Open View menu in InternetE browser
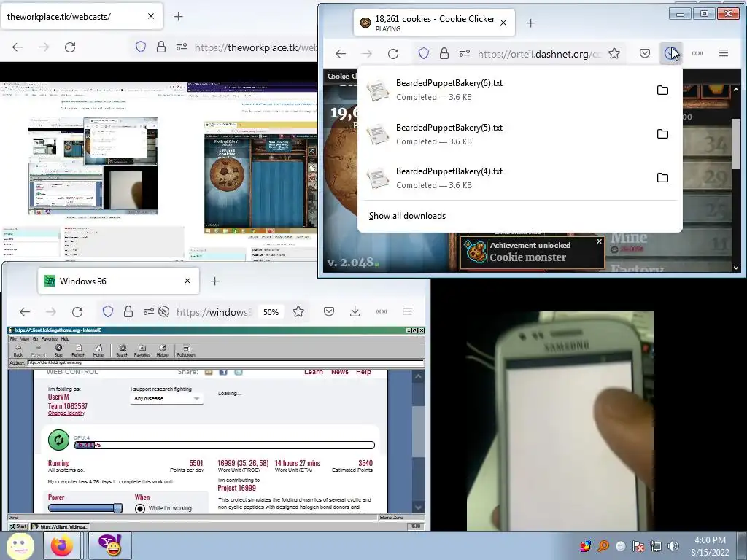This screenshot has height=560, width=747. 25,339
